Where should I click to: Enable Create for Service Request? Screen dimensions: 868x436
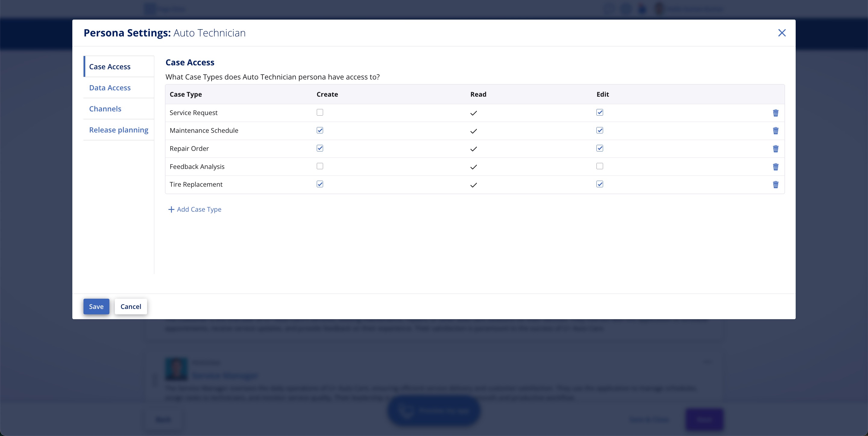[x=320, y=112]
